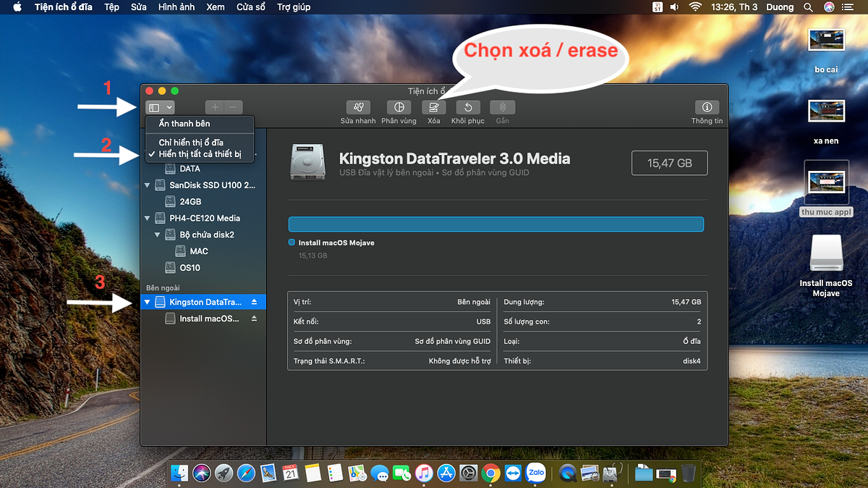
Task: Click the add volume plus button
Action: point(215,107)
